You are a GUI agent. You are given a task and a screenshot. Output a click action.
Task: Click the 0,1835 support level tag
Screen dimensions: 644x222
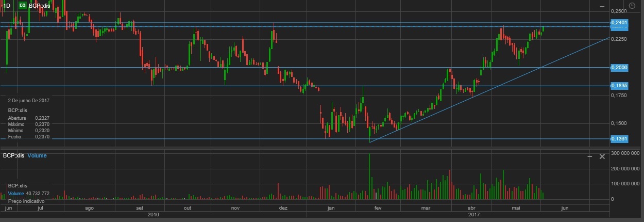pos(619,86)
